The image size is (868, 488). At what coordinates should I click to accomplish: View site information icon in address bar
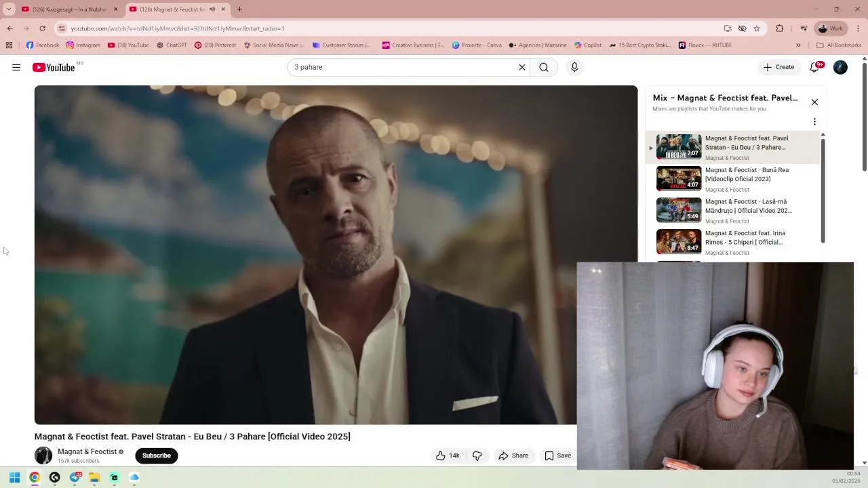[62, 28]
